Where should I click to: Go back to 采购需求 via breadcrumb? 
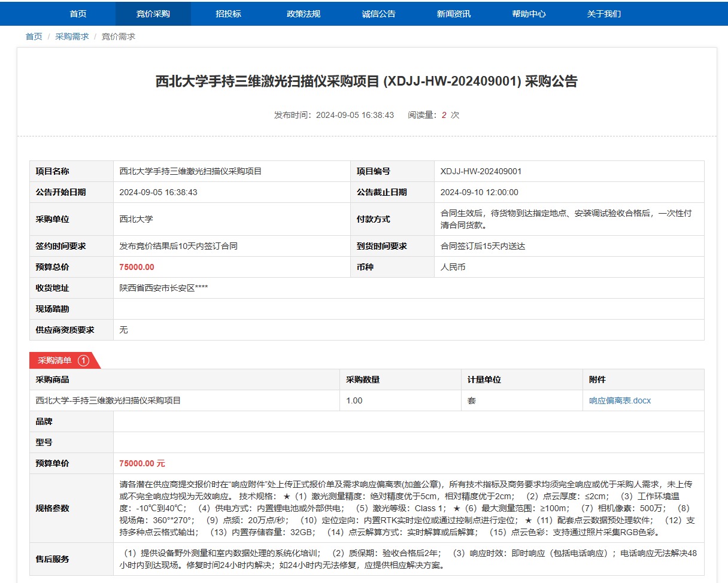pyautogui.click(x=72, y=37)
